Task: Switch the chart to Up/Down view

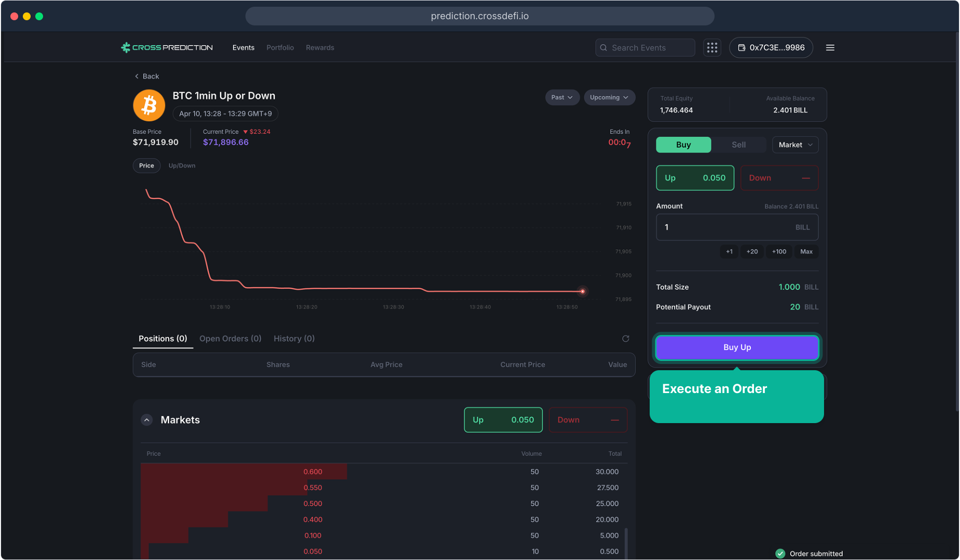Action: tap(182, 166)
